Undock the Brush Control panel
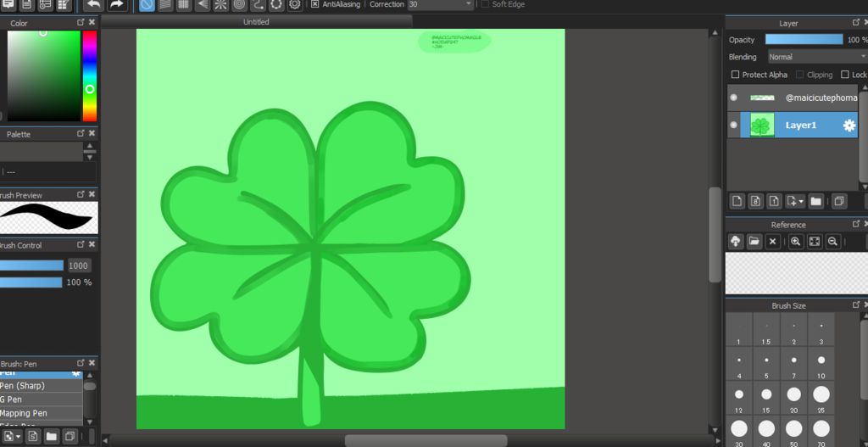Image resolution: width=868 pixels, height=447 pixels. click(81, 244)
